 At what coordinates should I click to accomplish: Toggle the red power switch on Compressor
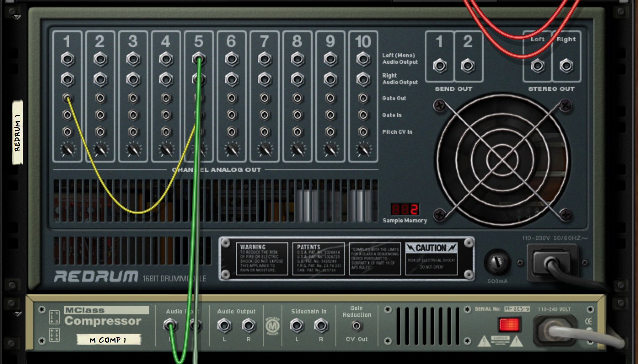tap(509, 325)
